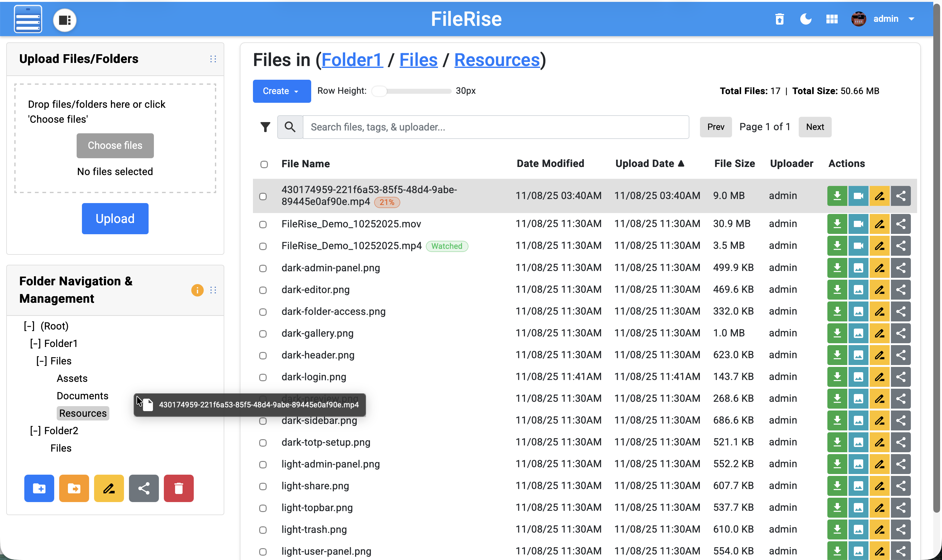This screenshot has width=942, height=560.
Task: Open the trash bin icon in header
Action: click(x=779, y=19)
